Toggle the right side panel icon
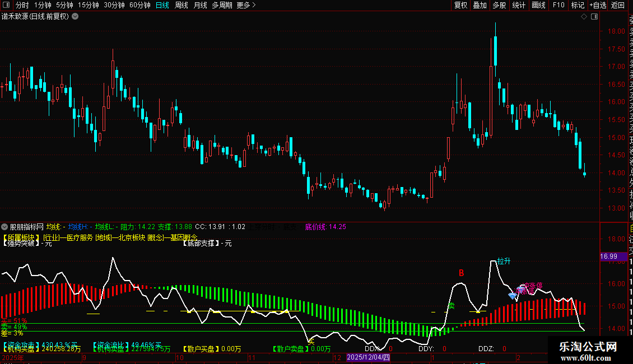This screenshot has height=364, width=633. (x=594, y=17)
